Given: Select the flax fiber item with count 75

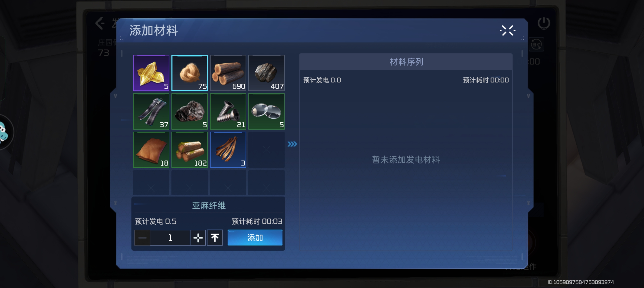Looking at the screenshot, I should [x=190, y=73].
